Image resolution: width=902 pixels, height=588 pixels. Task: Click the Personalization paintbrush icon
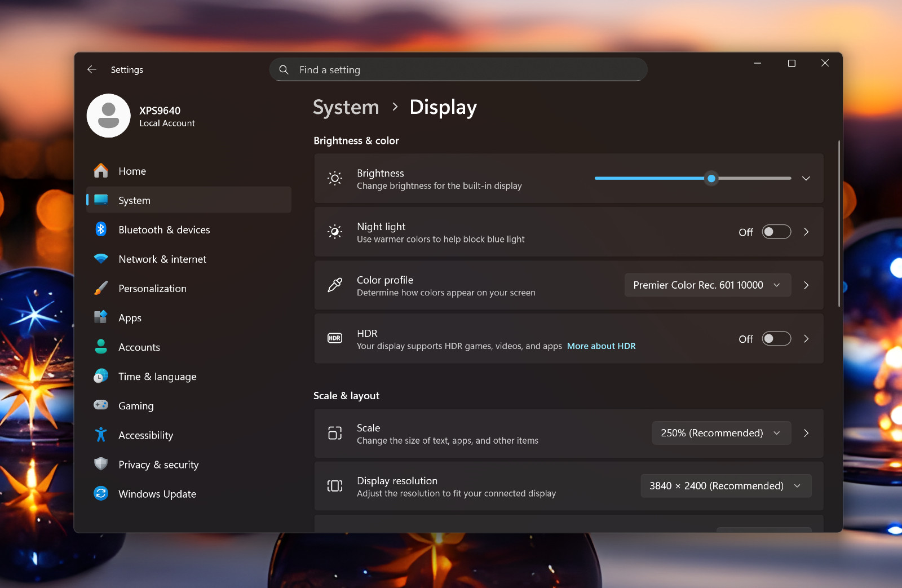click(x=101, y=288)
